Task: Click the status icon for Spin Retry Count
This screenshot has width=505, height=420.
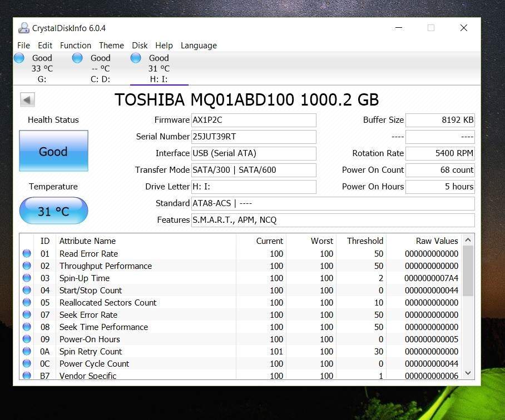Action: click(x=27, y=351)
